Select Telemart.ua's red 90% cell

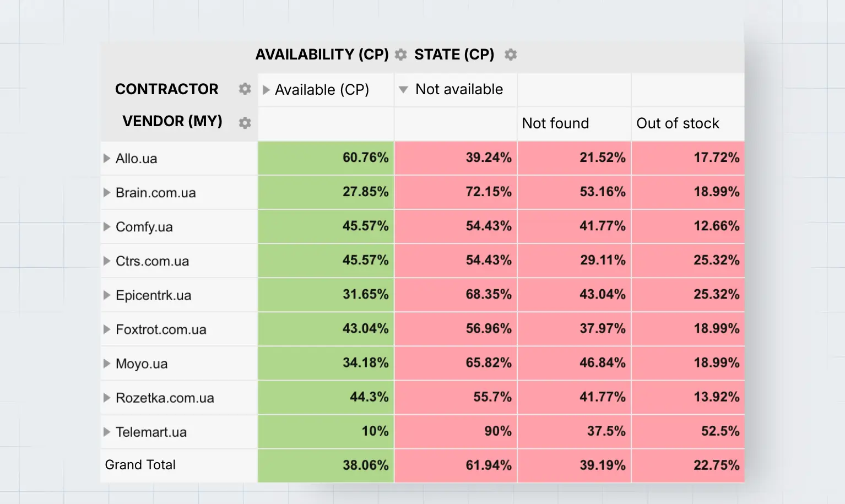point(456,432)
